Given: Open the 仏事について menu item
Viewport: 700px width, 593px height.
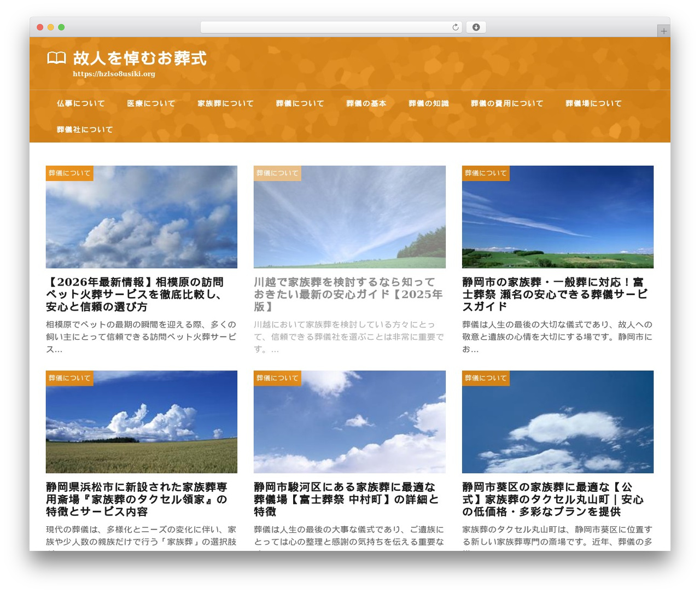Looking at the screenshot, I should pyautogui.click(x=80, y=103).
